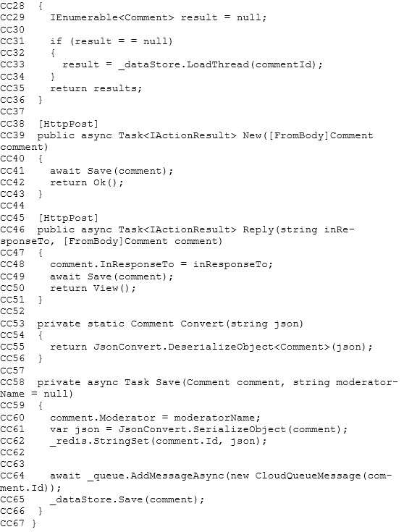Click 'if (result = = null)' condition
This screenshot has width=404, height=532.
tap(111, 41)
